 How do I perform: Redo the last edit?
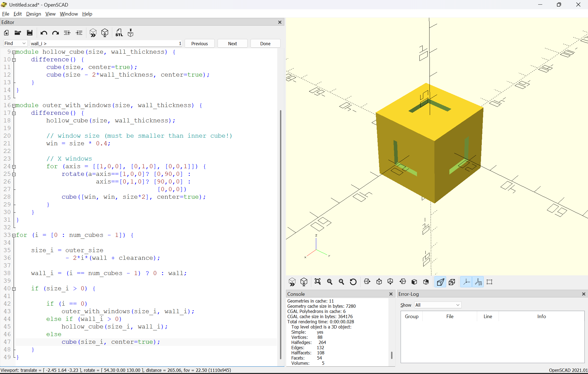point(55,33)
